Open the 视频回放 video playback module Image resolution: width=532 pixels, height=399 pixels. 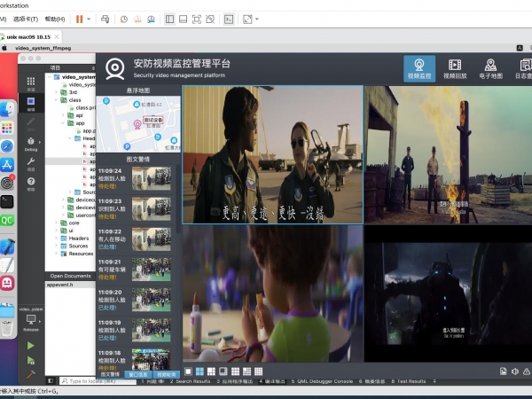point(454,68)
